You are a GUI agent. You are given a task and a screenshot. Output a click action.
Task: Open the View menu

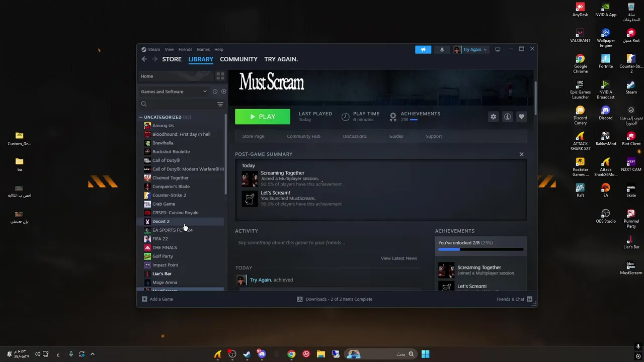pyautogui.click(x=169, y=49)
